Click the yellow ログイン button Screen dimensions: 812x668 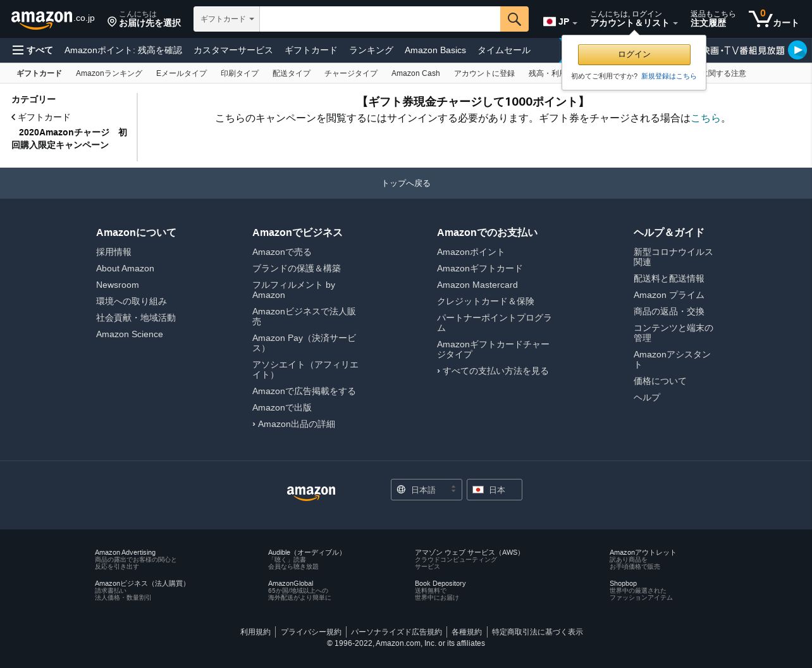tap(634, 54)
